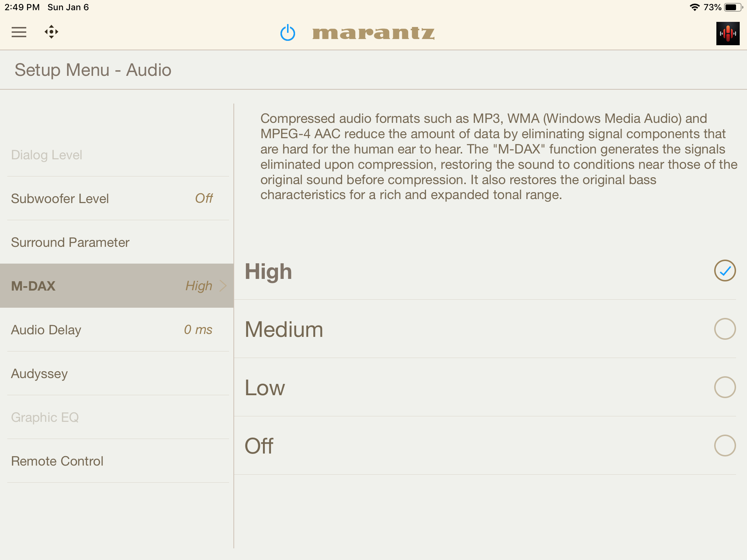Open Graphic EQ settings
Viewport: 747px width, 560px height.
(x=45, y=417)
